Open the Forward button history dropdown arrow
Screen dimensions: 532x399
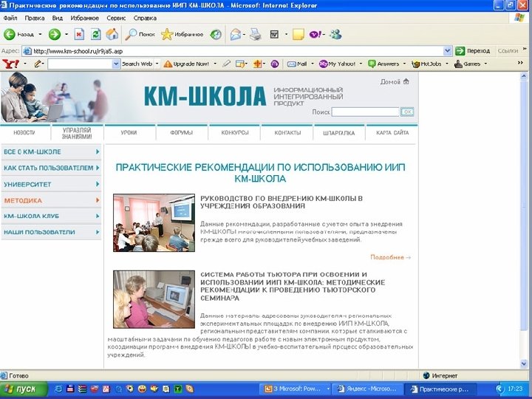(x=66, y=34)
